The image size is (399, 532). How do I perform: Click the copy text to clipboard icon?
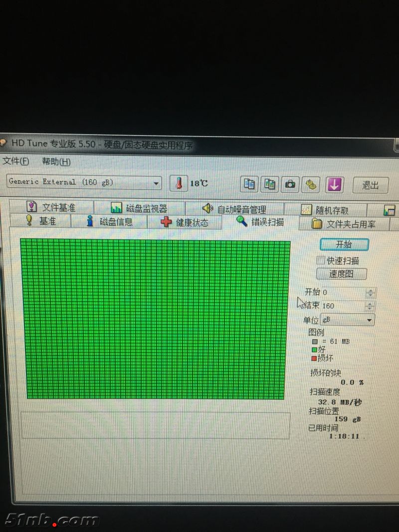[249, 184]
